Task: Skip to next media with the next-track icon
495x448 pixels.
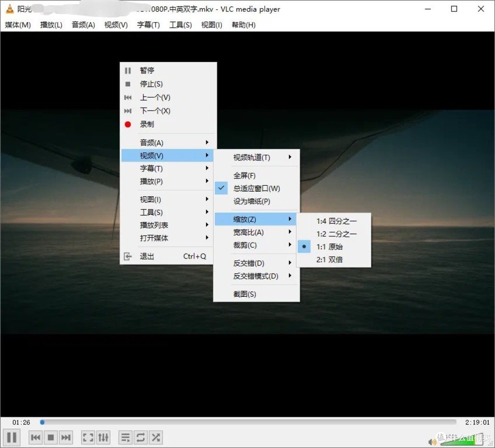Action: pos(66,437)
